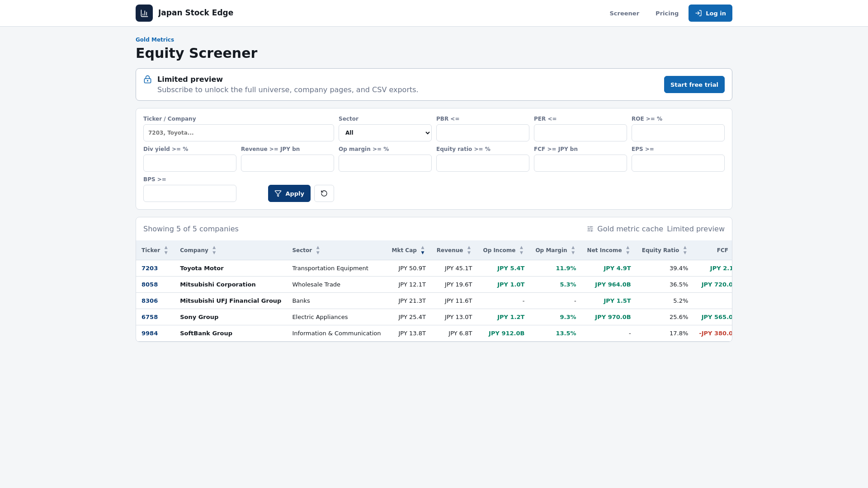The width and height of the screenshot is (868, 488).
Task: Select the SoftBank Group company name
Action: pos(206,333)
